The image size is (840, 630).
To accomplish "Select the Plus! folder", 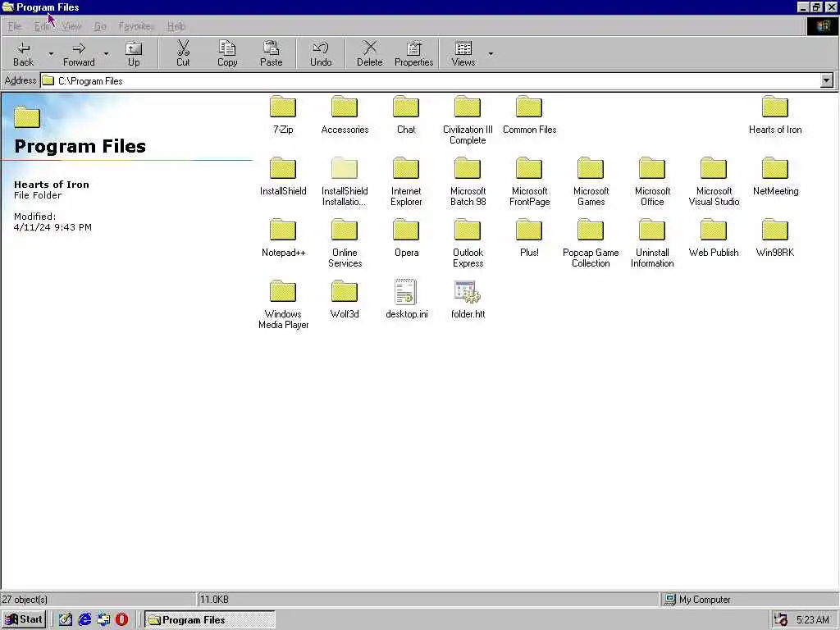I will [529, 239].
